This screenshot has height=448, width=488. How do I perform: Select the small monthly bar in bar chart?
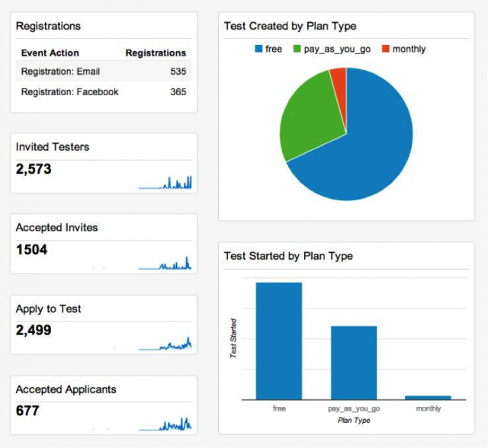(429, 398)
